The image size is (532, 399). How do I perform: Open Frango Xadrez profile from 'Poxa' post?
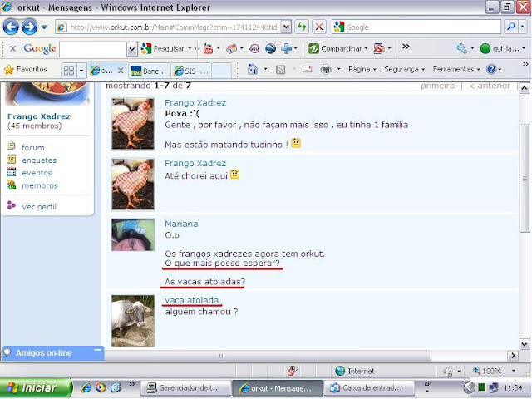195,103
